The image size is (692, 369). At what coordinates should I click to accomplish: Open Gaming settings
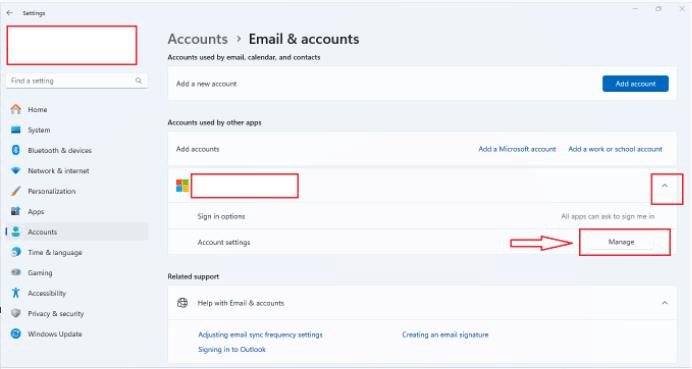[77, 272]
